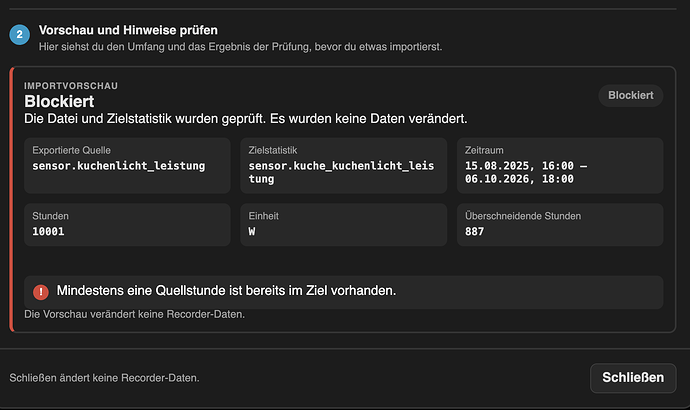Click the Quellstunde already exists error message
The width and height of the screenshot is (690, 410).
[226, 291]
